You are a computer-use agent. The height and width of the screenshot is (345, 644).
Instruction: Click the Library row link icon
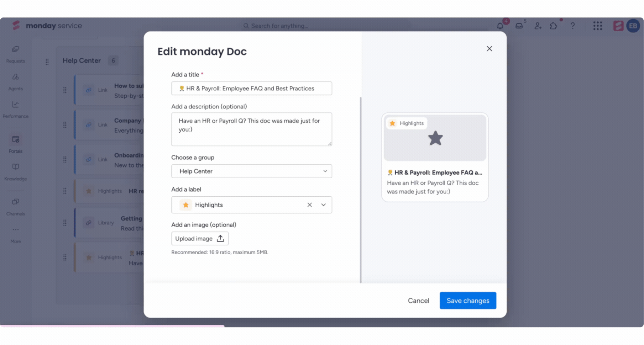[x=89, y=223]
